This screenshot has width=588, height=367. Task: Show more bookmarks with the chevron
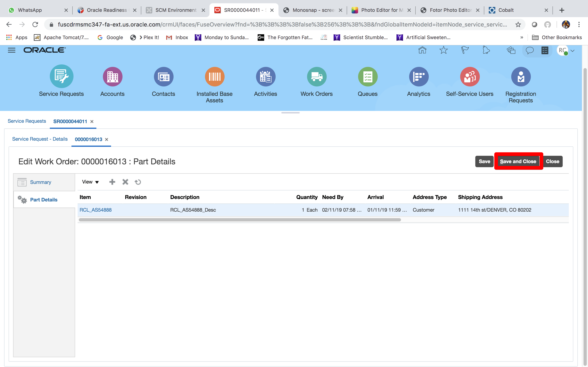522,37
